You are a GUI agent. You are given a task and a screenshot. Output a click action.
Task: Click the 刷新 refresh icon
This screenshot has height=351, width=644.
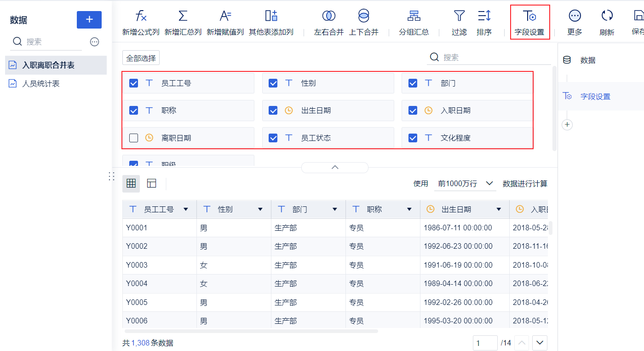(x=607, y=16)
